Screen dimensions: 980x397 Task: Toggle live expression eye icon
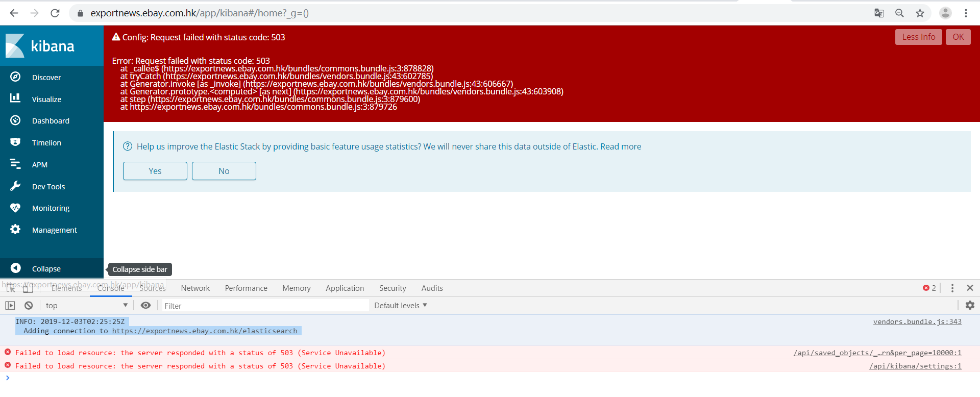point(145,306)
